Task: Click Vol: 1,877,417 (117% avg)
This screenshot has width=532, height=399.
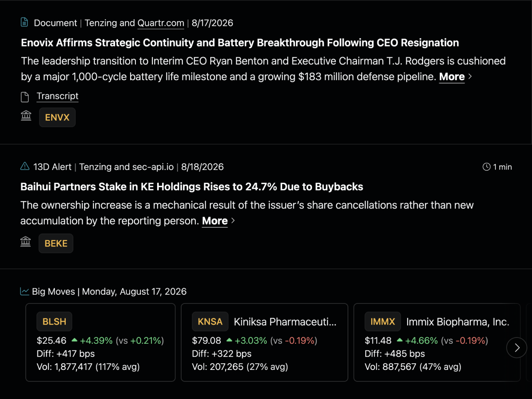Action: pyautogui.click(x=88, y=367)
